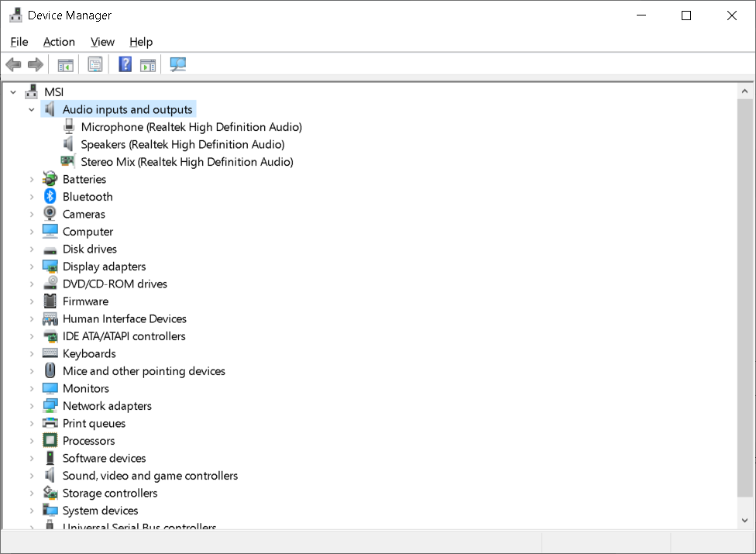756x554 pixels.
Task: Expand the Display adapters category
Action: [32, 267]
